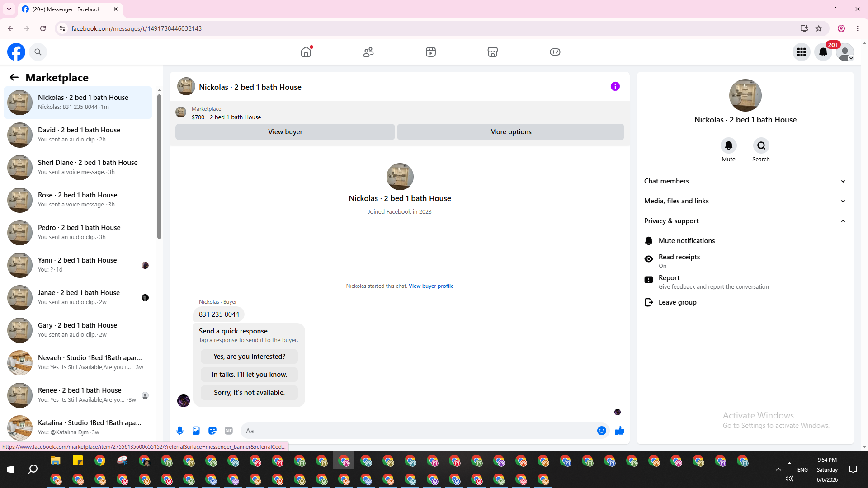This screenshot has width=868, height=488.
Task: Go back from Marketplace chats list
Action: [x=14, y=78]
